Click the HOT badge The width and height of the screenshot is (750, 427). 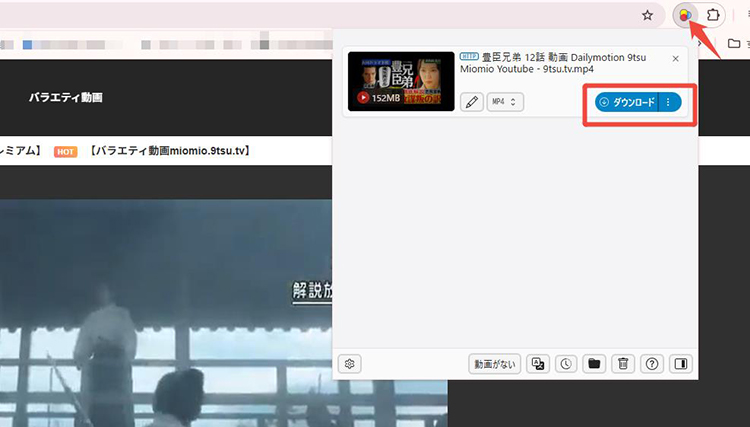(66, 152)
